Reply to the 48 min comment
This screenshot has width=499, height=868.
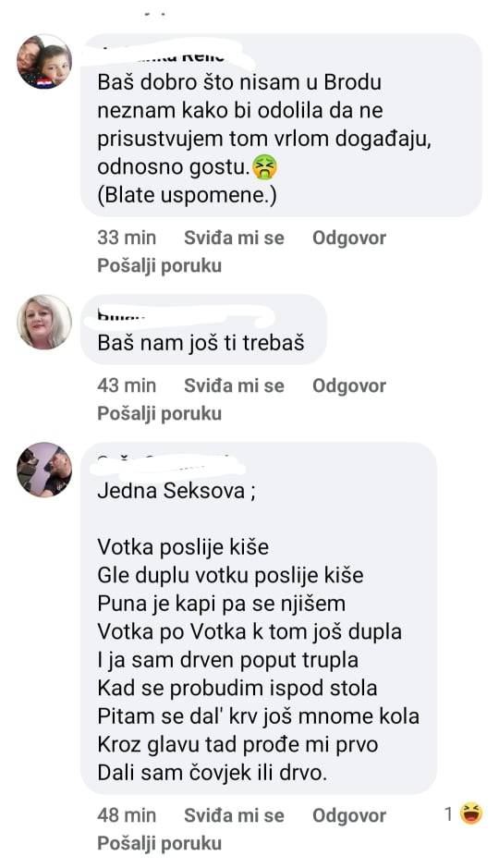pyautogui.click(x=349, y=815)
